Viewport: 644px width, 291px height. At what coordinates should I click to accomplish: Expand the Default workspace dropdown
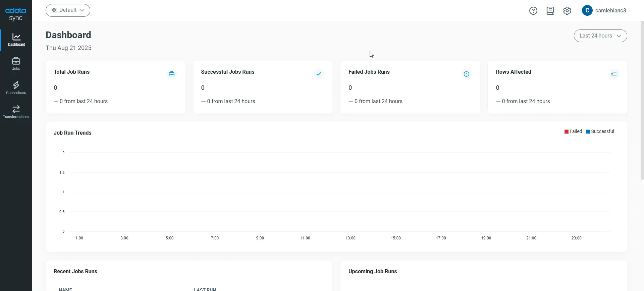pos(68,10)
